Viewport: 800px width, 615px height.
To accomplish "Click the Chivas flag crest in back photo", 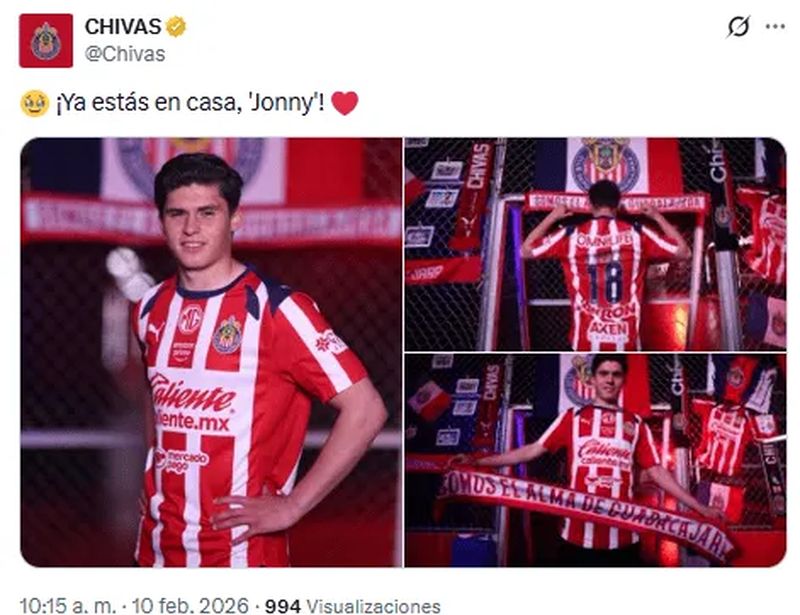I will click(606, 164).
